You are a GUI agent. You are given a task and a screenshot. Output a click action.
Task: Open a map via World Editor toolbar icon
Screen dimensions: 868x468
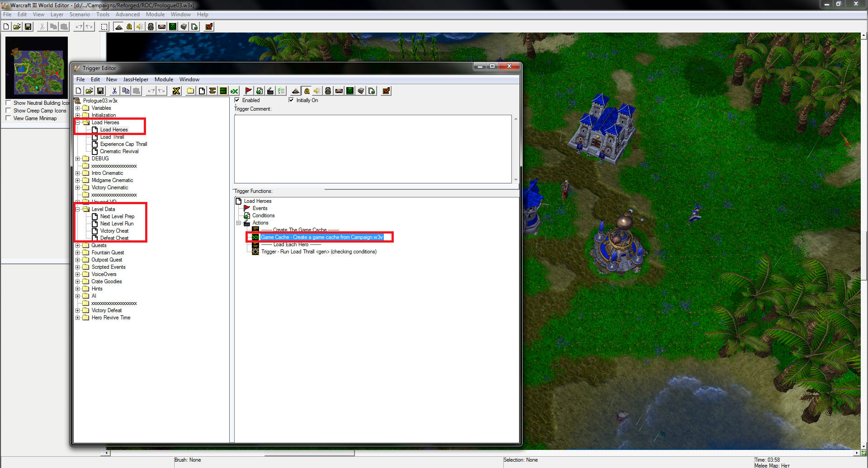17,27
